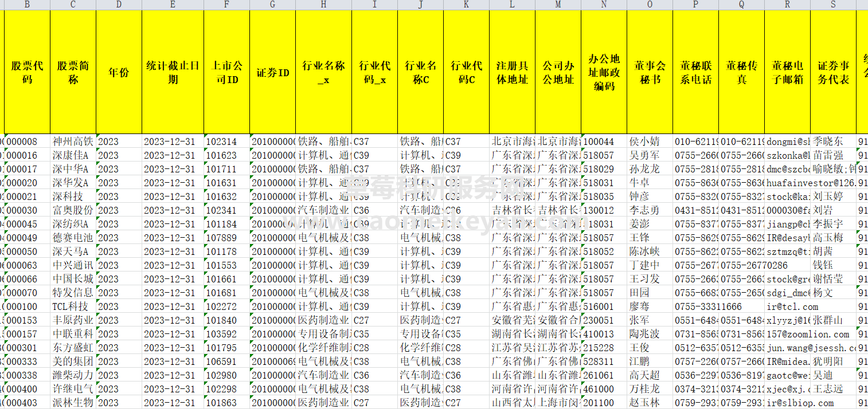
Task: Click the 潍柴动力 cell
Action: (73, 375)
